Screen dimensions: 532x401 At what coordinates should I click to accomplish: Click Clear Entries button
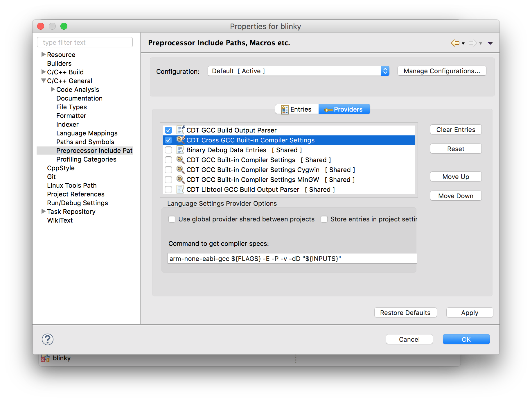point(456,130)
